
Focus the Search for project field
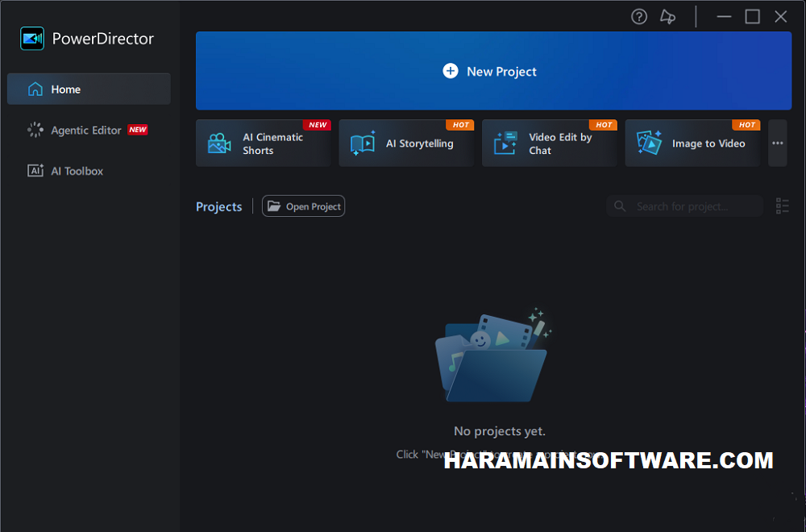click(684, 206)
